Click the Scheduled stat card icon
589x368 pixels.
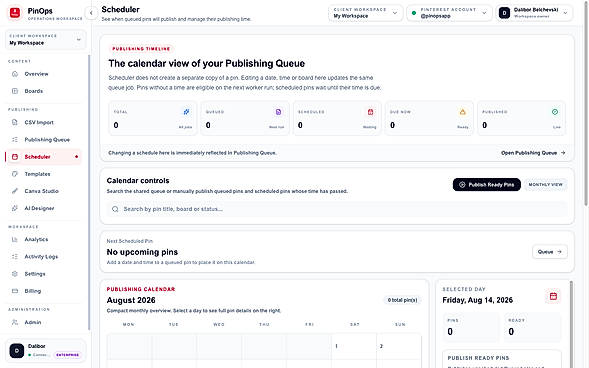tap(370, 112)
